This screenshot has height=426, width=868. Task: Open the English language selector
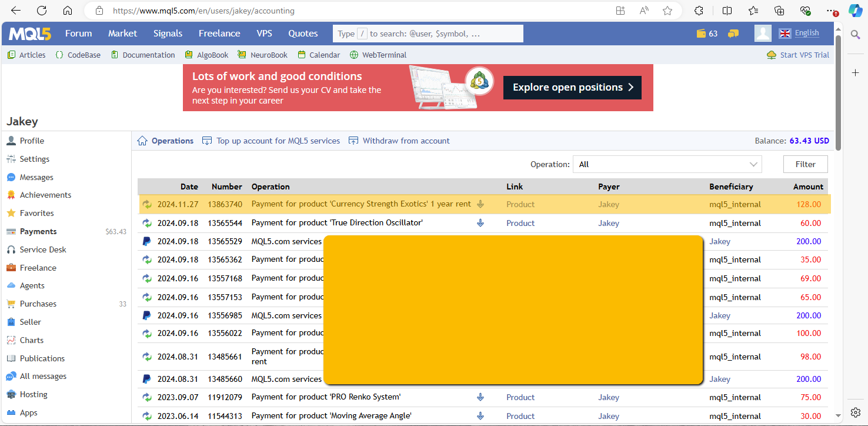pos(799,33)
